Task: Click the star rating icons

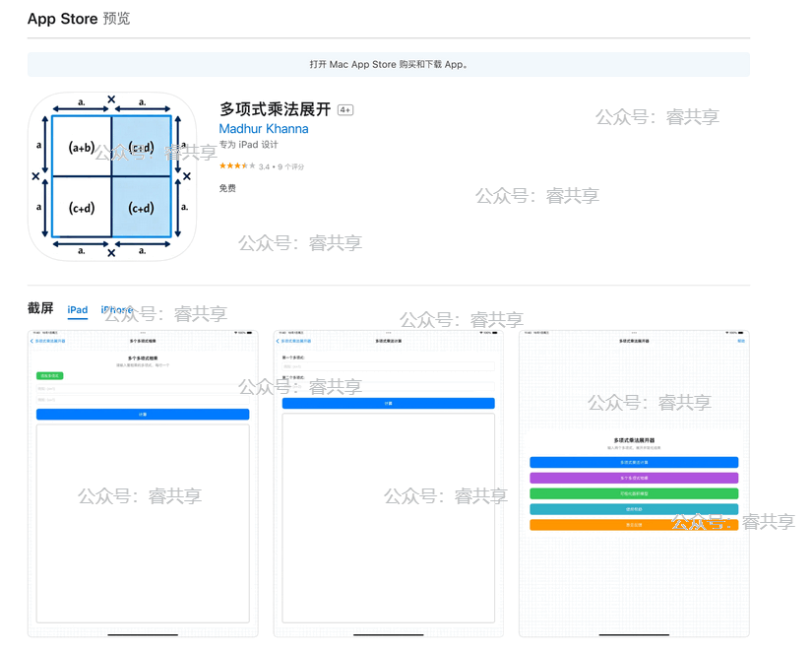Action: [x=237, y=166]
